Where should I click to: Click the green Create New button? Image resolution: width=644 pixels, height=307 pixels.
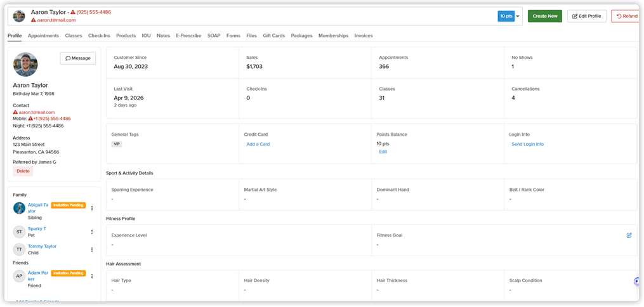pos(544,16)
